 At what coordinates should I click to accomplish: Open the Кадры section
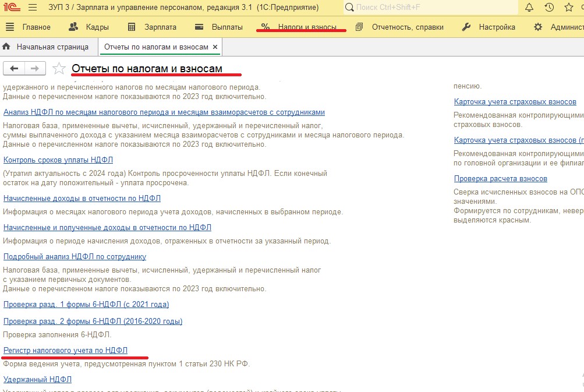point(97,27)
